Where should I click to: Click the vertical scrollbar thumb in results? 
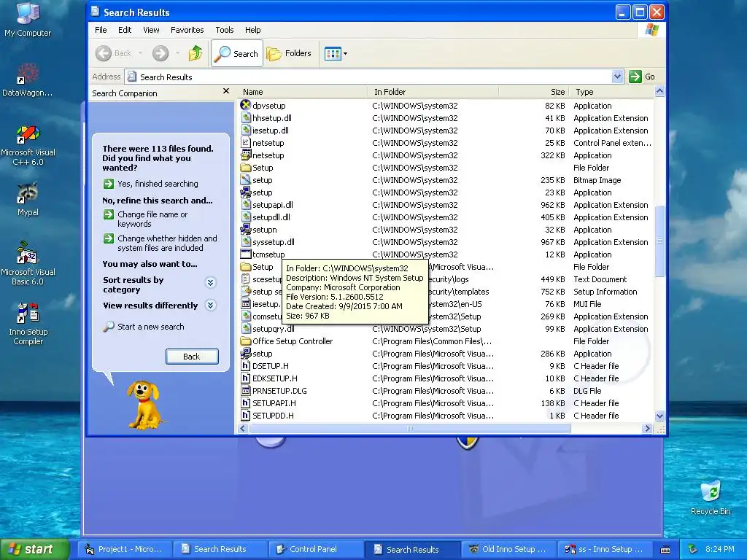[x=659, y=241]
